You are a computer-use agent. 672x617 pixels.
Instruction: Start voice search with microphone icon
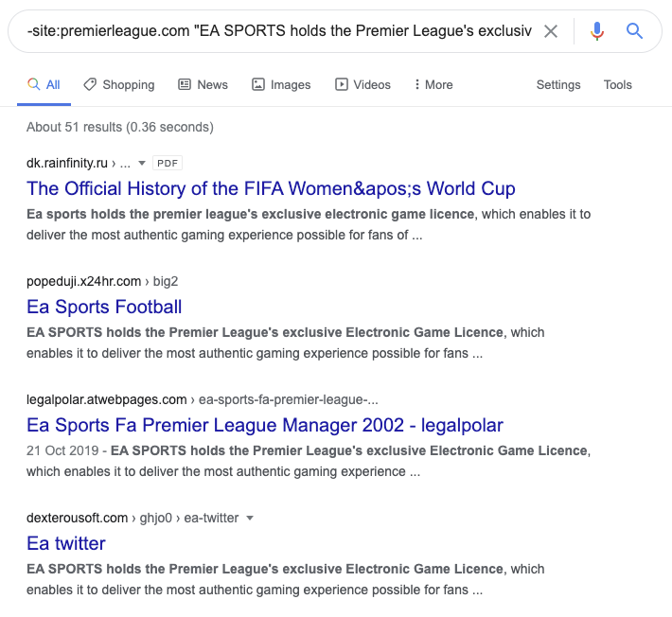tap(596, 31)
